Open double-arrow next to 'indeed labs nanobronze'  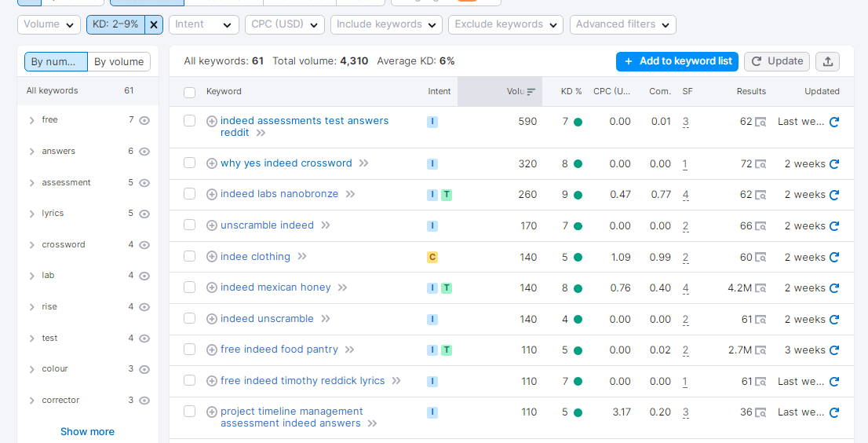pyautogui.click(x=350, y=194)
